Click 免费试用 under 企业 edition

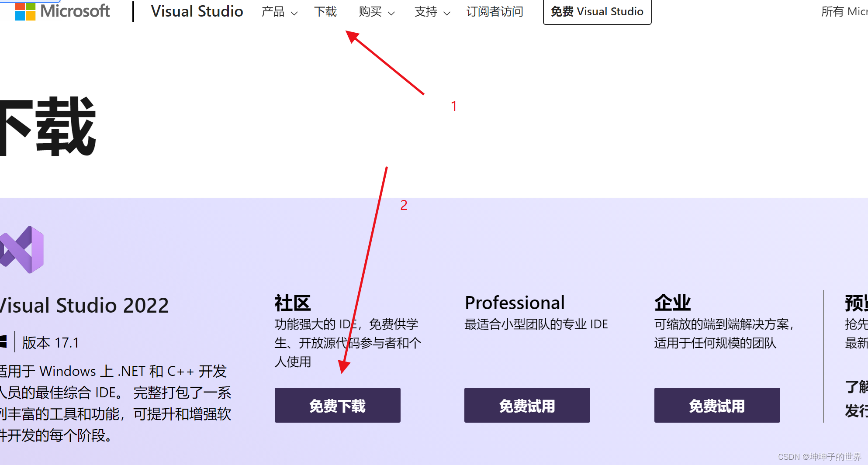point(717,405)
